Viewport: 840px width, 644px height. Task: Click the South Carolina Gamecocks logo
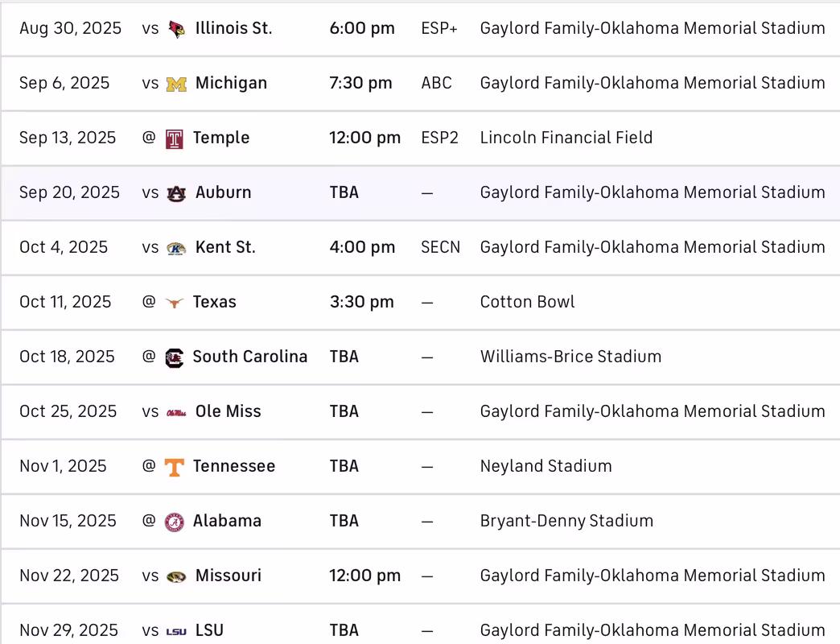(x=174, y=357)
